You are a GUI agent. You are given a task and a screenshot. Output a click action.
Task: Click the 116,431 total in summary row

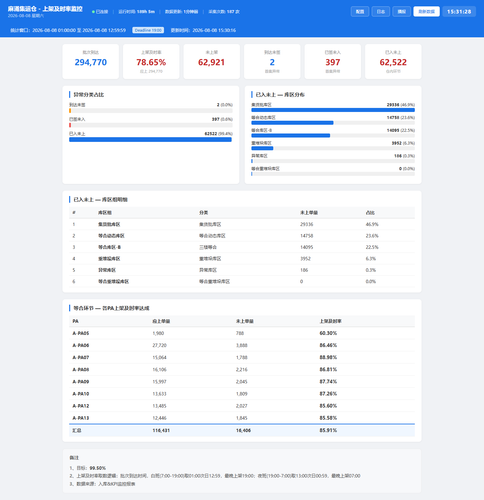[161, 431]
